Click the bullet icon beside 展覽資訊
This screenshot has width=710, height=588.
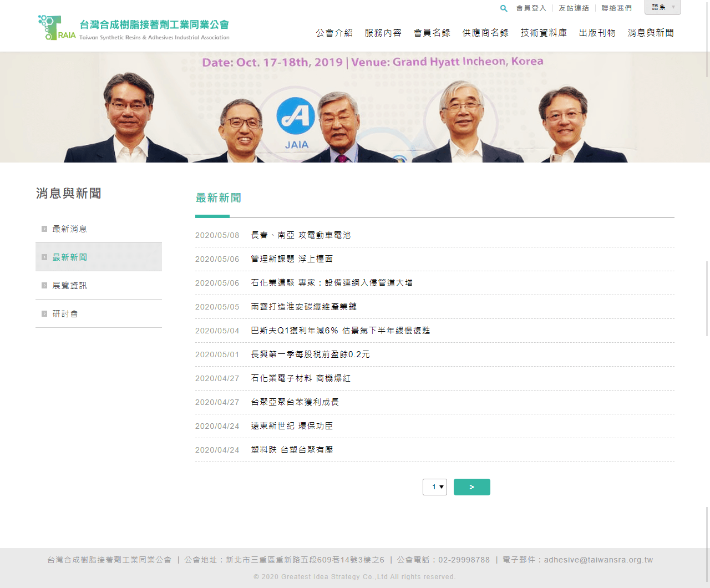click(44, 285)
